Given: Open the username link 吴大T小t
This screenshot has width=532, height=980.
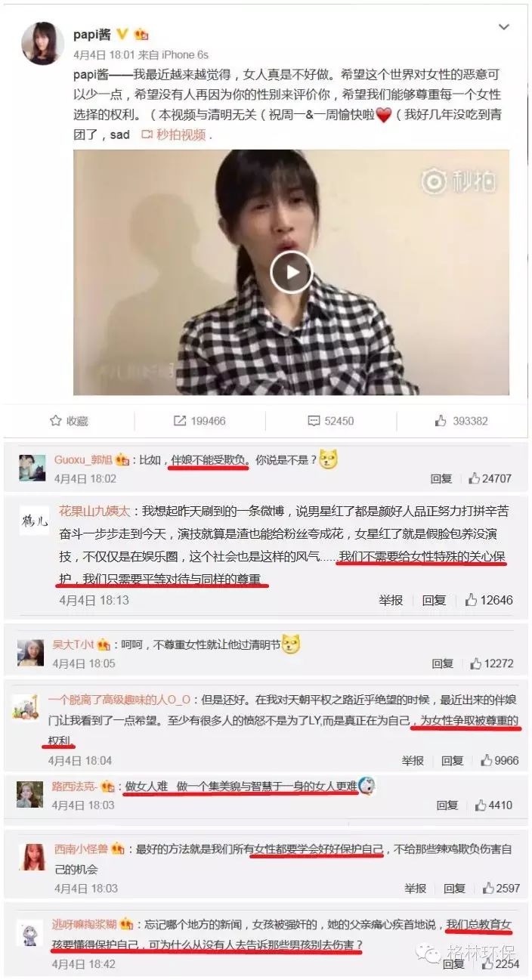Looking at the screenshot, I should 73,645.
